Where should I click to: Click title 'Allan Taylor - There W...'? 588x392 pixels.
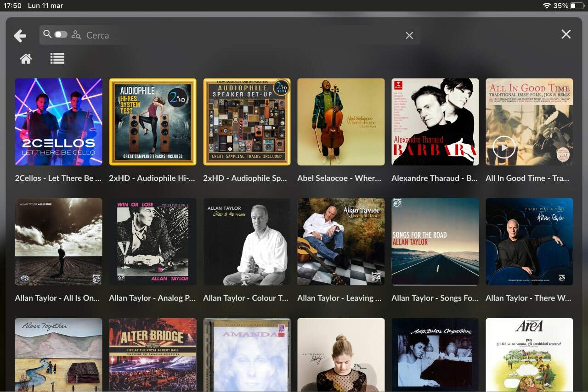(528, 298)
